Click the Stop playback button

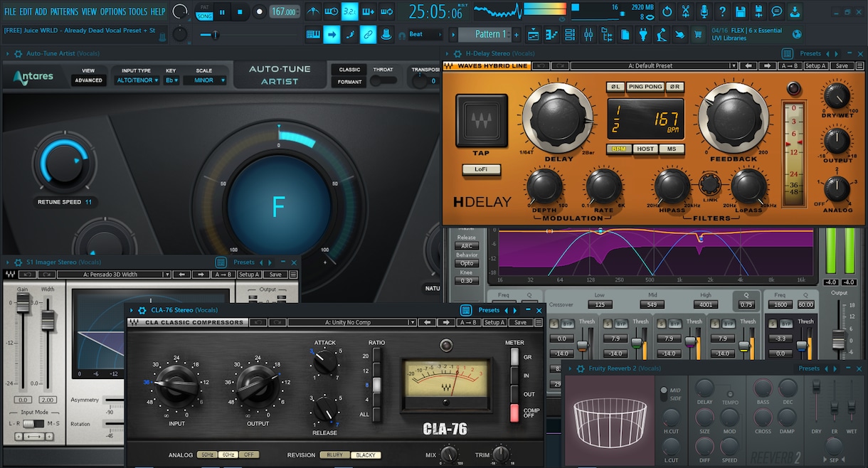coord(240,11)
